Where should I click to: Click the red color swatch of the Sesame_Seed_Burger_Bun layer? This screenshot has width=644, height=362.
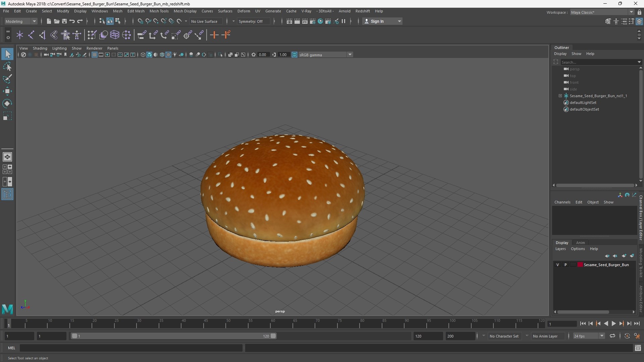click(x=580, y=265)
